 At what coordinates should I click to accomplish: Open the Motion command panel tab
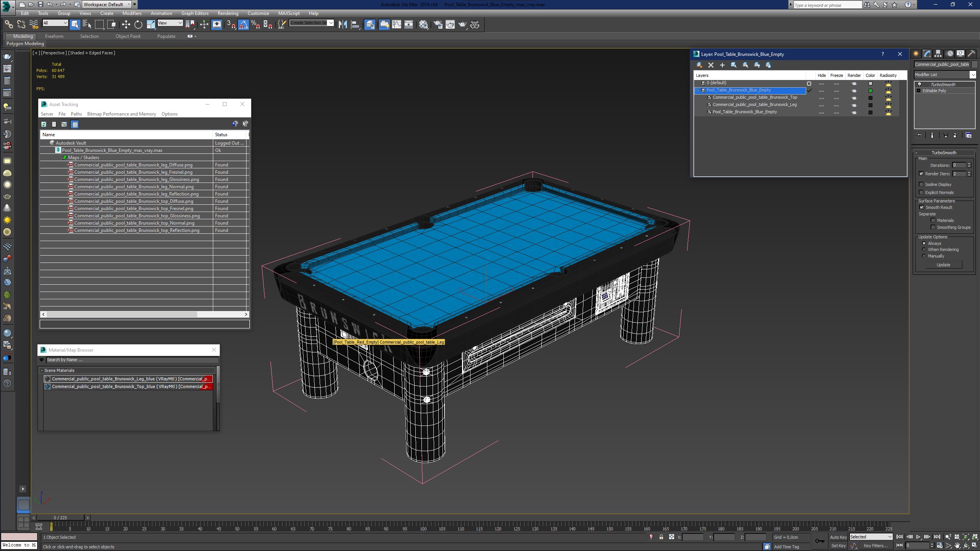tap(949, 54)
